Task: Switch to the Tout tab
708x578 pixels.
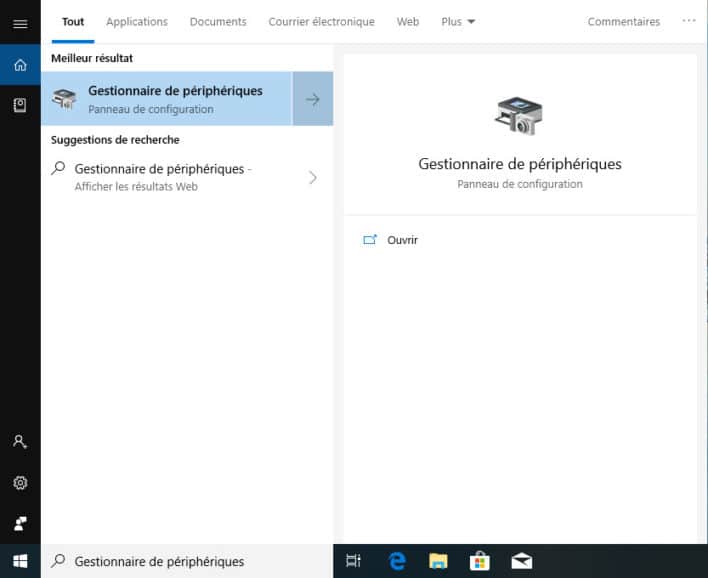Action: pyautogui.click(x=73, y=22)
